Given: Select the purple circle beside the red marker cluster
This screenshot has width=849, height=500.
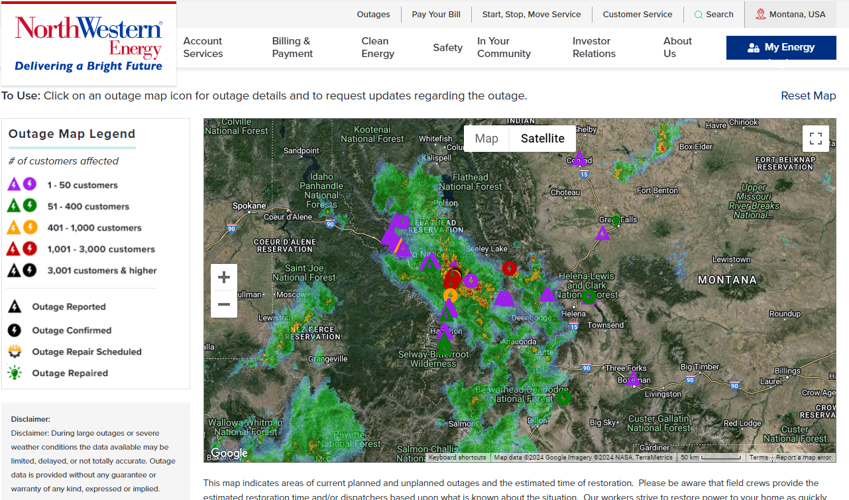Looking at the screenshot, I should tap(471, 281).
